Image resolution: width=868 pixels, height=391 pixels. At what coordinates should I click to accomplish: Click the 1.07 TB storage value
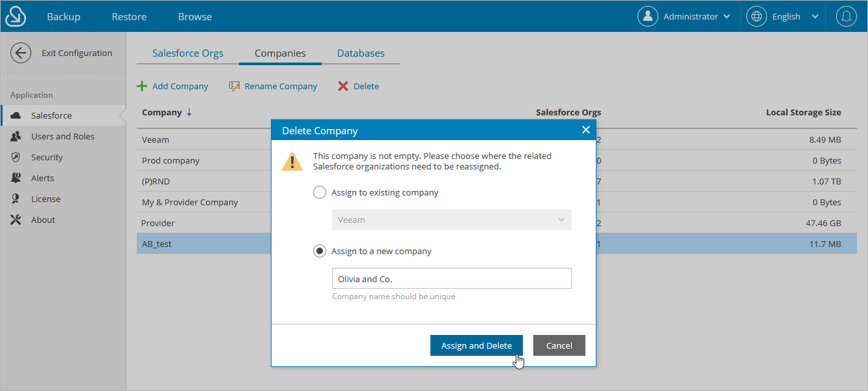click(x=825, y=181)
